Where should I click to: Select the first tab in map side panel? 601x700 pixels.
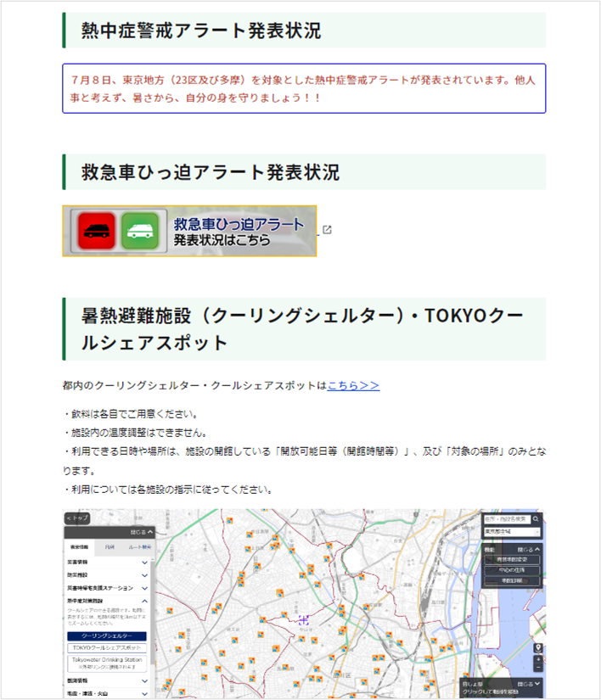[80, 547]
